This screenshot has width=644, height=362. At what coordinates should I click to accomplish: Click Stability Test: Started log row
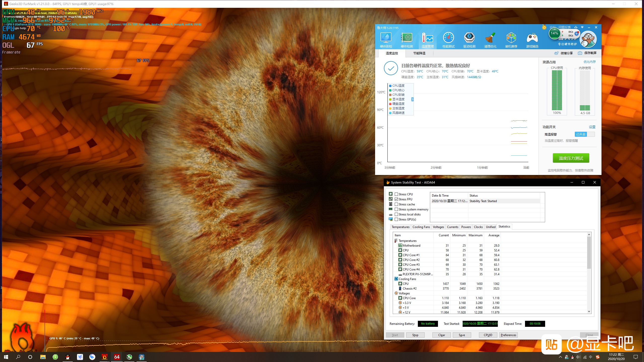tap(486, 201)
